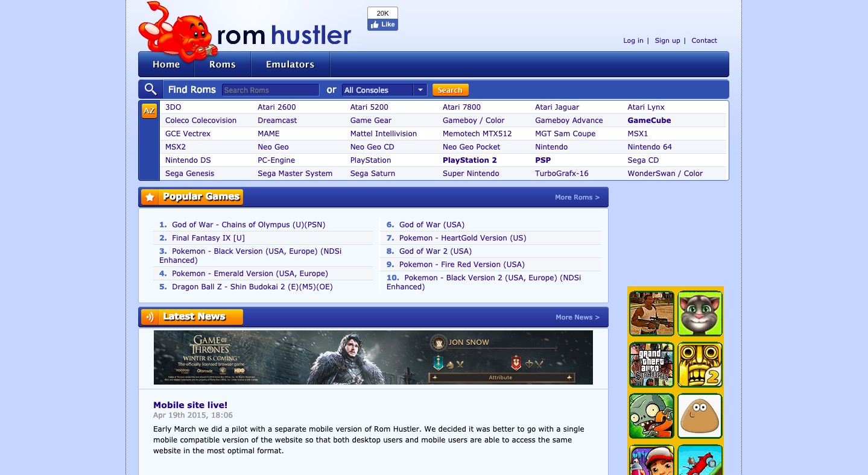Click the Facebook Like button
Viewport: 868px width, 475px height.
(x=382, y=25)
